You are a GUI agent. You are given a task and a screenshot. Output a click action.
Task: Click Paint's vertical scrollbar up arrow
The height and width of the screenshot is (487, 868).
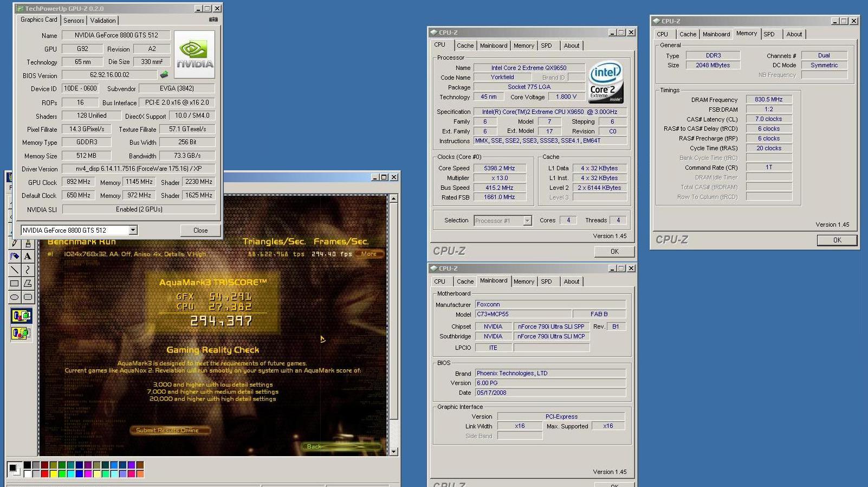click(x=394, y=198)
